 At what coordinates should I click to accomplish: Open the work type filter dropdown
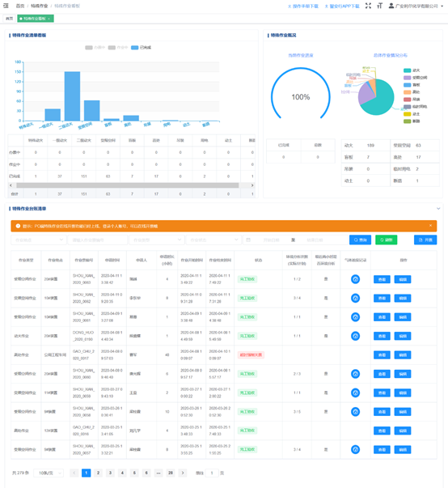pyautogui.click(x=157, y=240)
